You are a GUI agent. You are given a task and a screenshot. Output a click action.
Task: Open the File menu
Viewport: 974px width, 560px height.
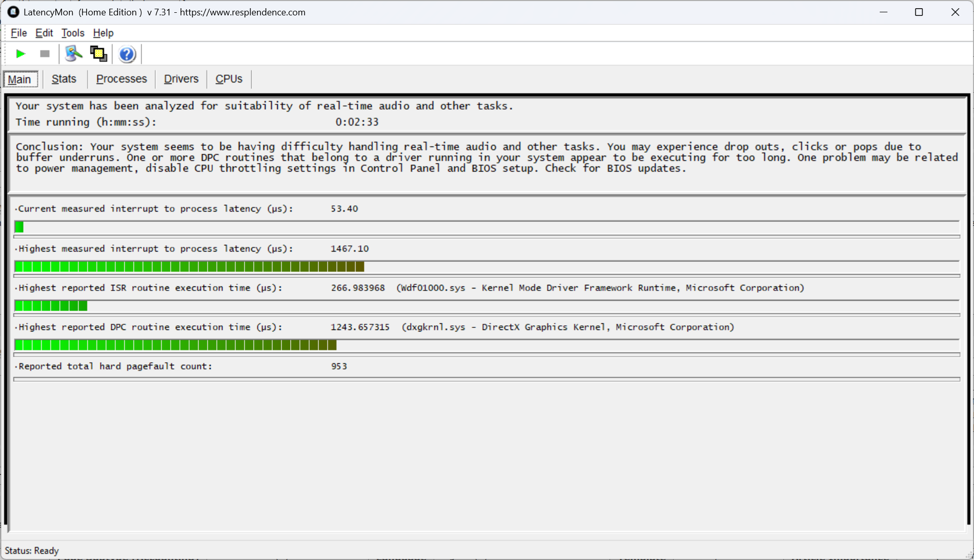18,33
